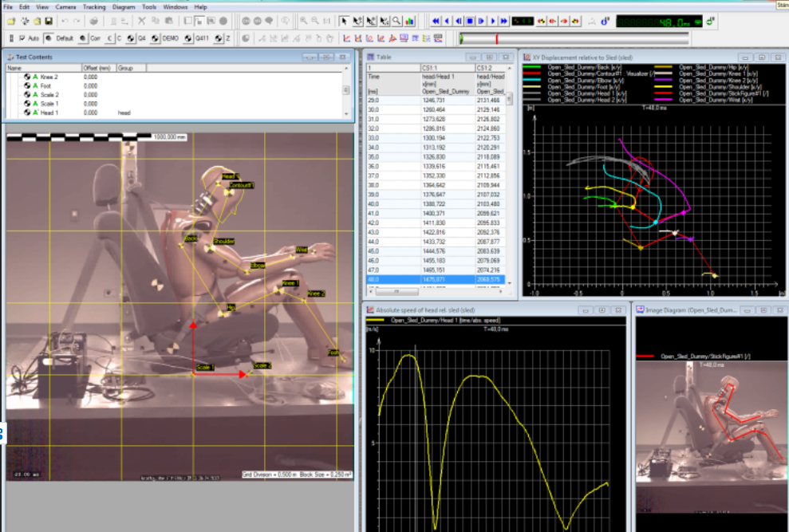Redo the last undone action

[x=77, y=22]
